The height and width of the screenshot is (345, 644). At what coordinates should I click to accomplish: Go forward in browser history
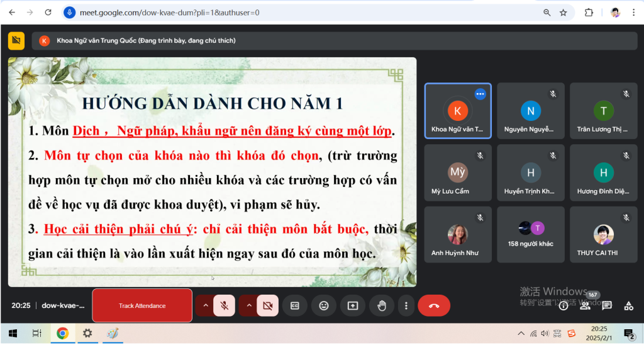[x=30, y=13]
